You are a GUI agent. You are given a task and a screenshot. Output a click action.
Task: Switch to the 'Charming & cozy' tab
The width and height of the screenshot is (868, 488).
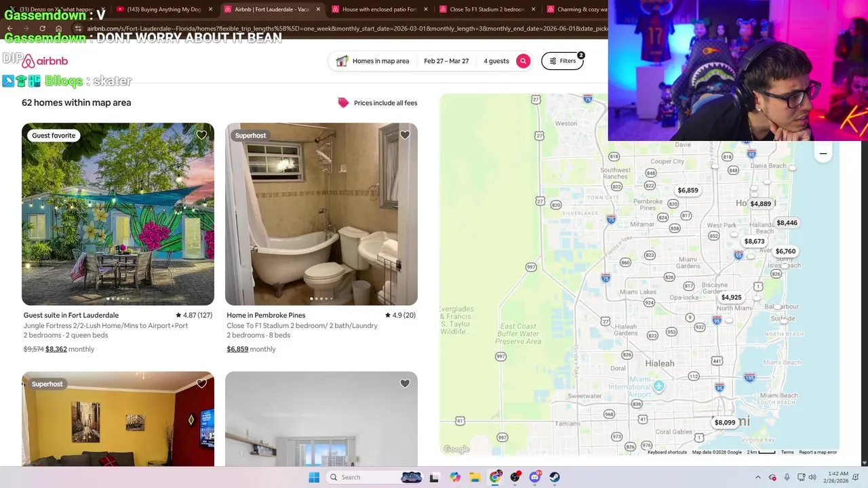click(576, 9)
